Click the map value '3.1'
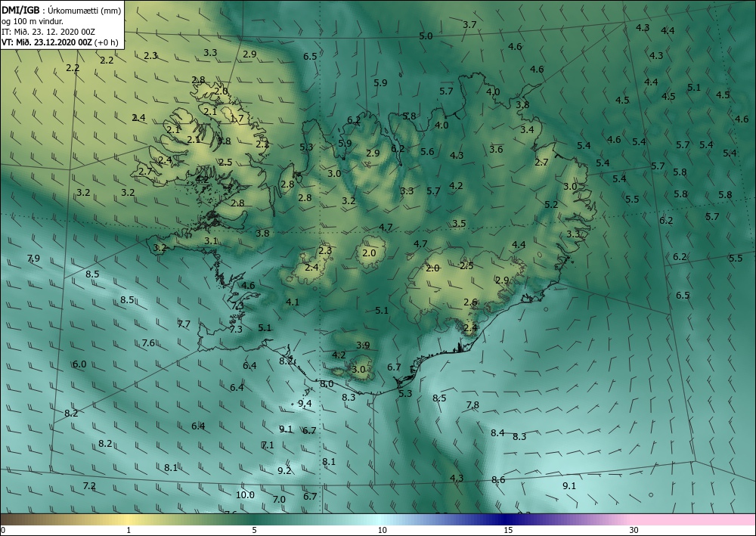 (x=211, y=240)
